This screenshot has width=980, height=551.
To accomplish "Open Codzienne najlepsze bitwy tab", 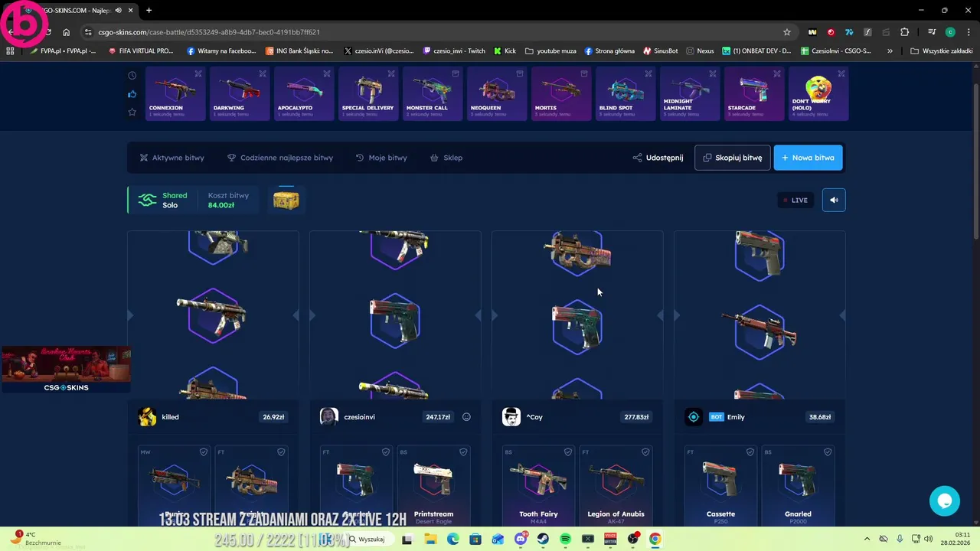I will coord(280,158).
